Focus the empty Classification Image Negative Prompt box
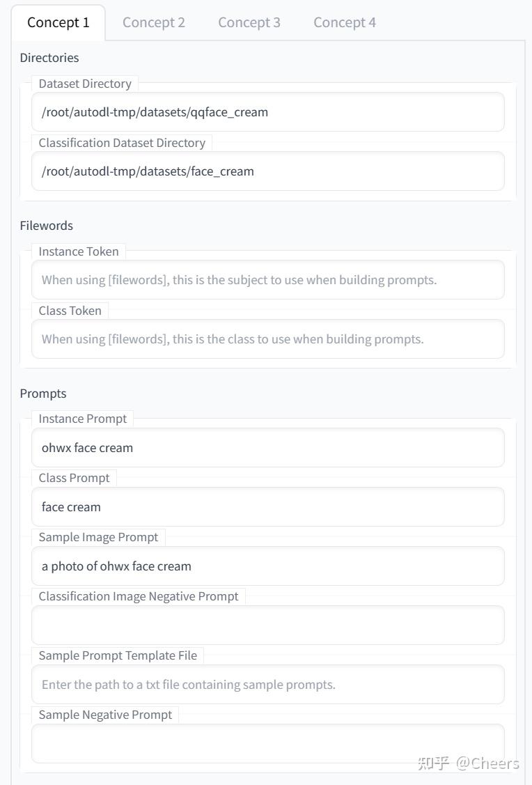 267,625
